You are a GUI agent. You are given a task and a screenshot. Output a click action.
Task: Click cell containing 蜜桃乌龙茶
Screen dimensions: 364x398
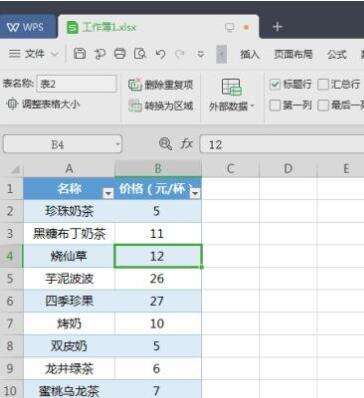point(69,389)
